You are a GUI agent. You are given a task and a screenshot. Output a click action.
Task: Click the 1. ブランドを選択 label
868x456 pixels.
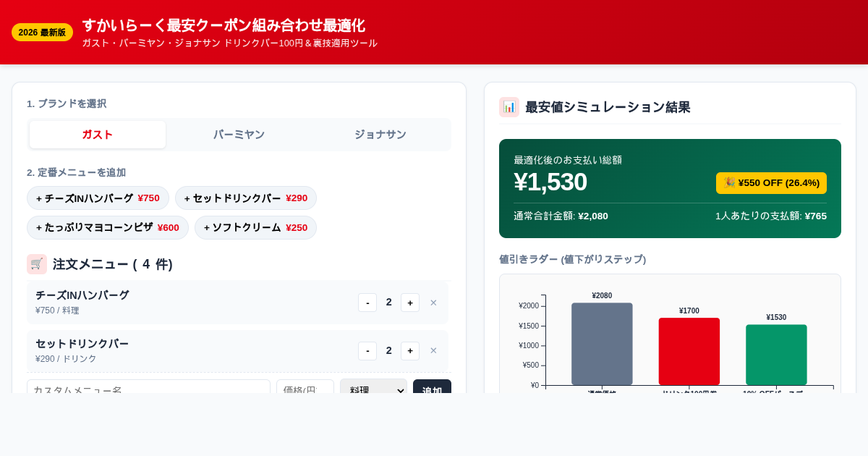coord(67,104)
